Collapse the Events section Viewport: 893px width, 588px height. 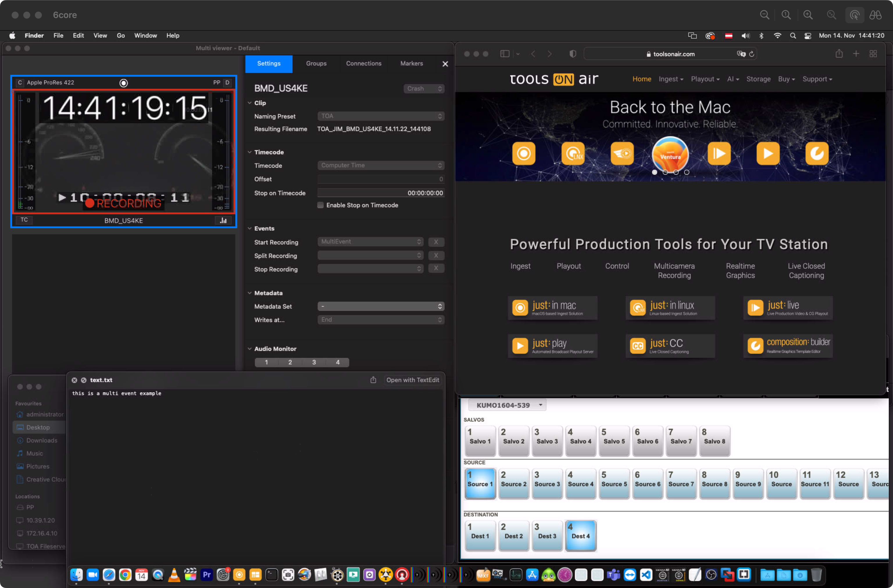click(249, 228)
